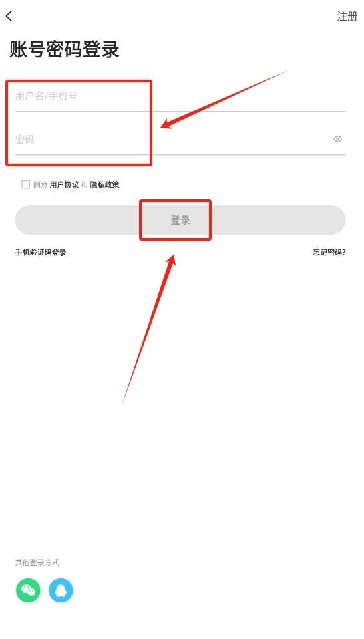Viewport: 364px width, 639px height.
Task: Choose the blue QQ sign-in option
Action: pos(61,590)
